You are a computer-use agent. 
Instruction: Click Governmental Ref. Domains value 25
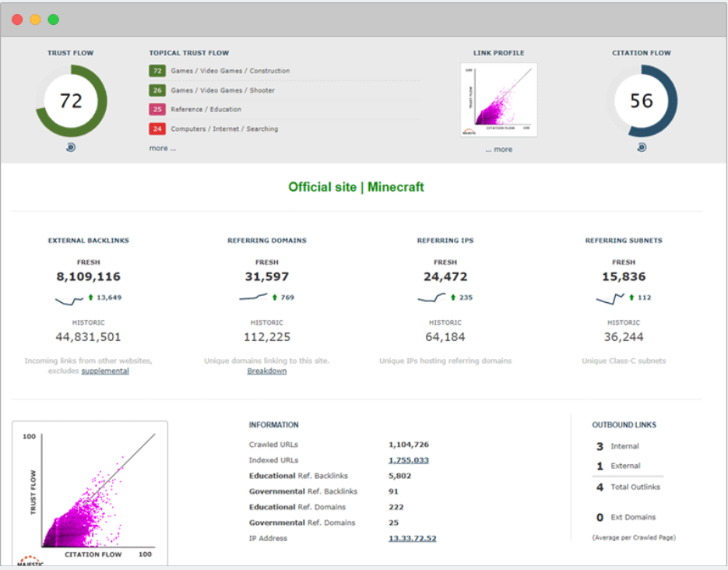pos(394,522)
